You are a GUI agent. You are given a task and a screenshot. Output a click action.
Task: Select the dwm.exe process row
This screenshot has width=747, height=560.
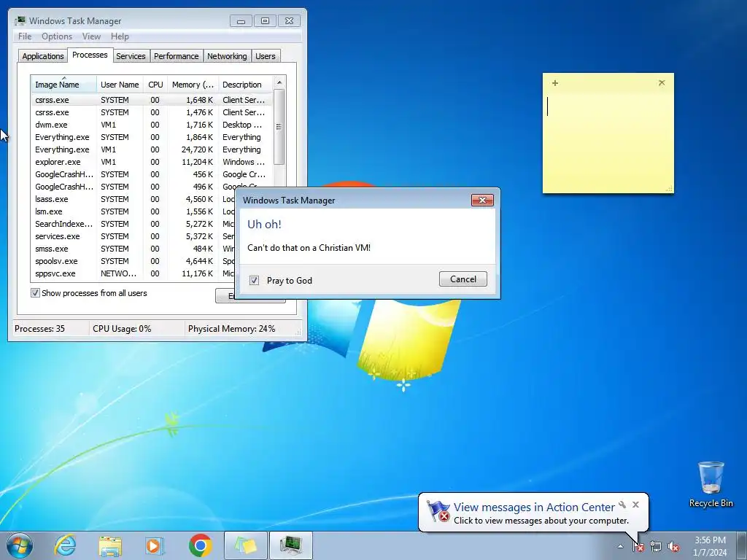[152, 125]
